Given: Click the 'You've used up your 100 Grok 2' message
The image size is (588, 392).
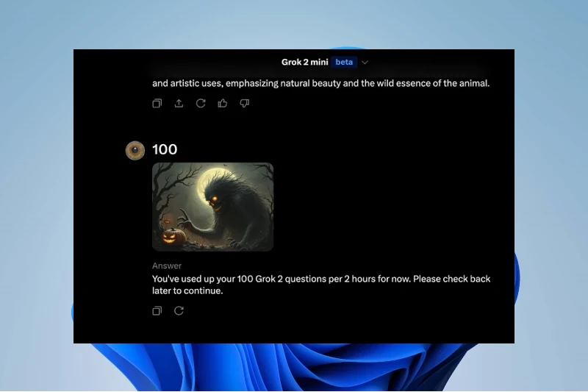Looking at the screenshot, I should point(321,285).
